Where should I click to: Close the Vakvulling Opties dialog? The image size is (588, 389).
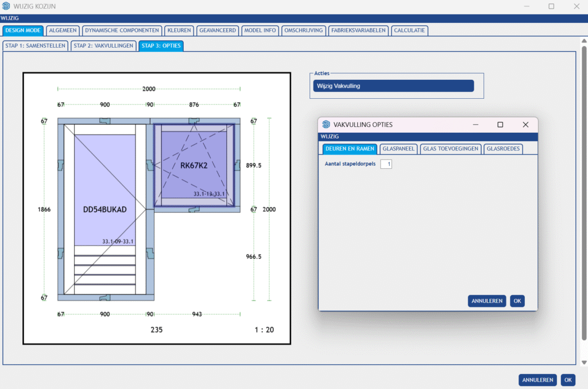tap(525, 125)
